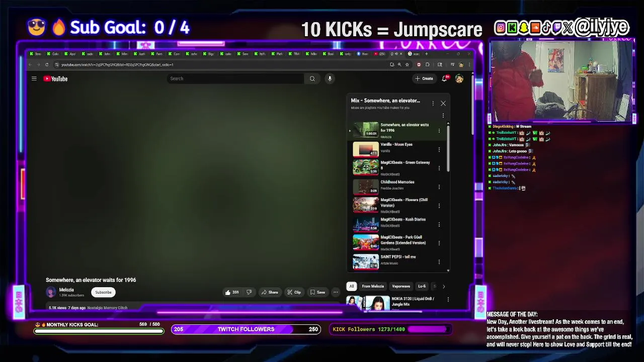
Task: Open YouTube notifications bell
Action: pos(444,78)
